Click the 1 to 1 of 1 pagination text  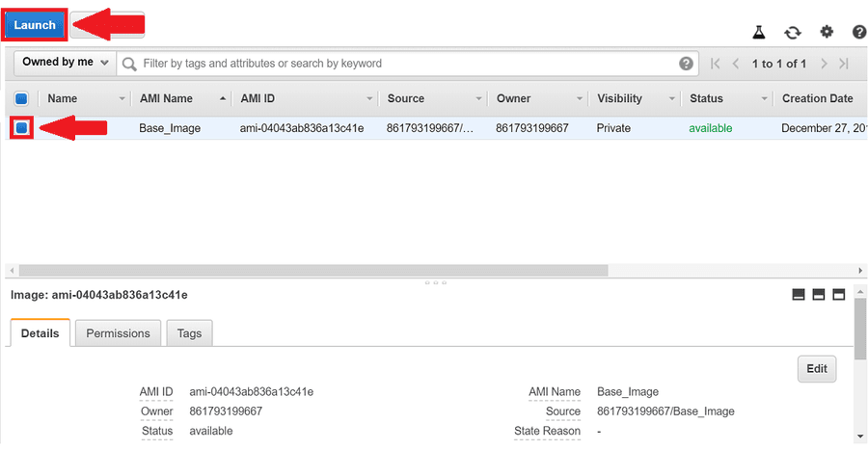point(779,64)
